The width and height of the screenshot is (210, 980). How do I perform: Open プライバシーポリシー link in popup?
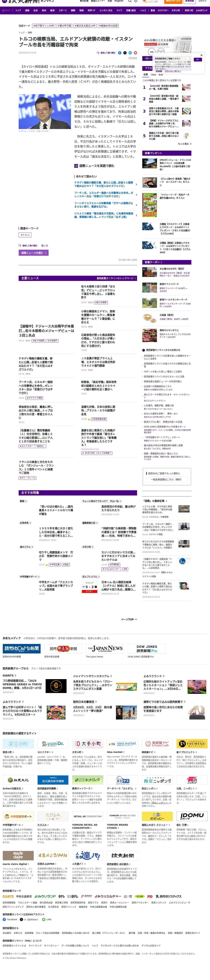173,71
